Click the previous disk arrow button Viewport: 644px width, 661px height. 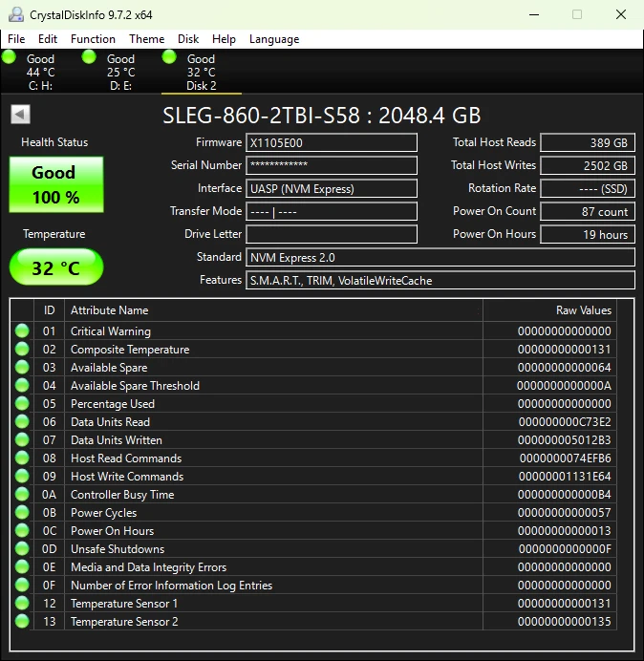20,115
